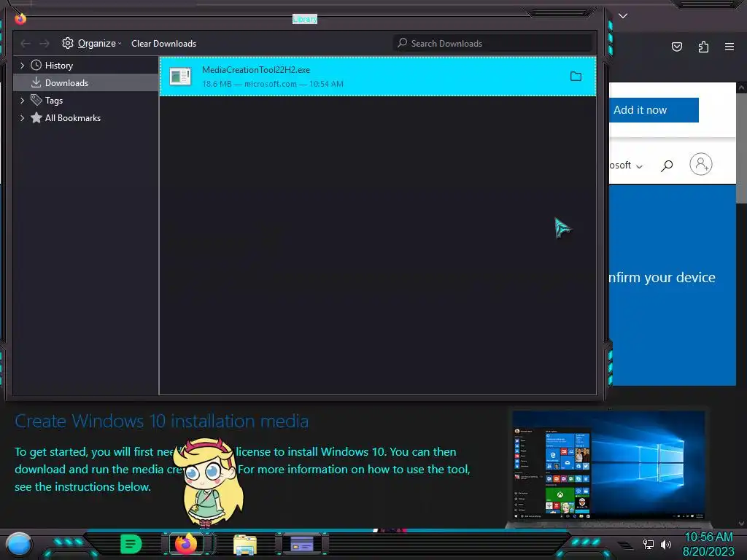Open the Firefox tab list chevron
This screenshot has height=560, width=747.
pyautogui.click(x=623, y=16)
